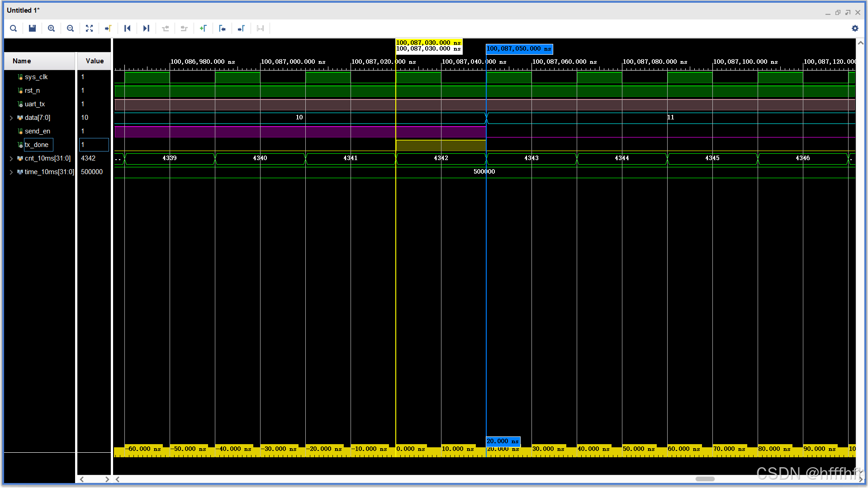This screenshot has width=868, height=488.
Task: Click the 4339 segment in cnt_10ms waveform
Action: [x=170, y=158]
